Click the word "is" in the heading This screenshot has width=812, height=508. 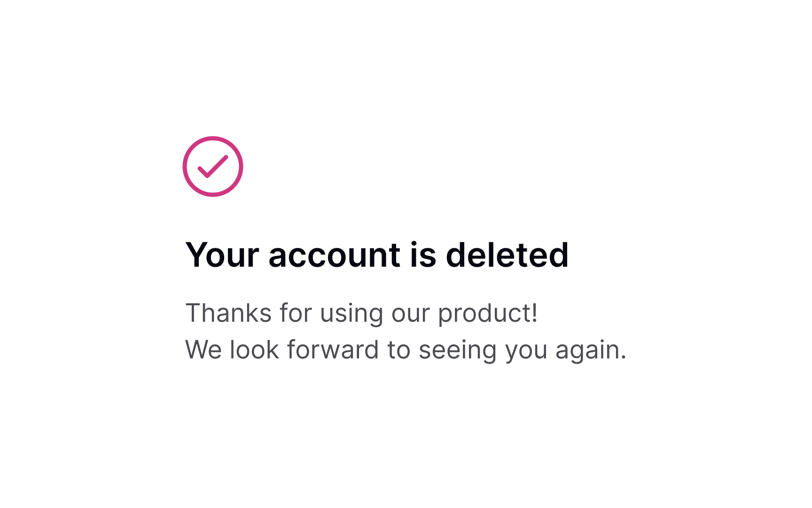423,255
